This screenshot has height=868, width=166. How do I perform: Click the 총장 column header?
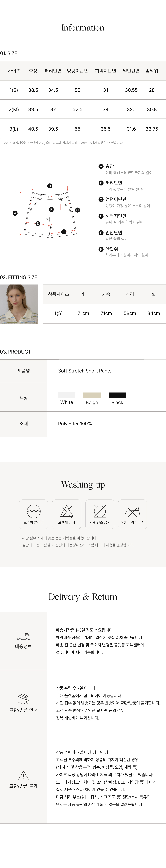coord(33,71)
